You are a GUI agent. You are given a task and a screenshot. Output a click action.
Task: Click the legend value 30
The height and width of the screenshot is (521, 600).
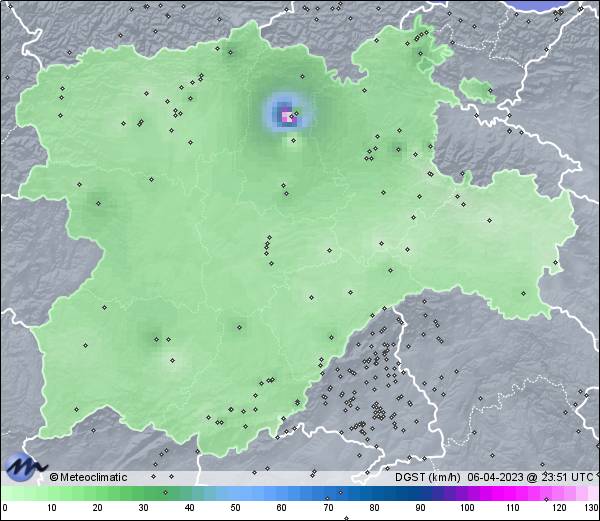[x=143, y=508]
